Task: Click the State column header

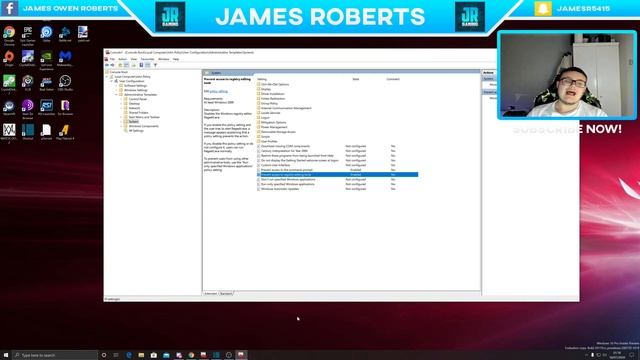Action: coord(356,79)
